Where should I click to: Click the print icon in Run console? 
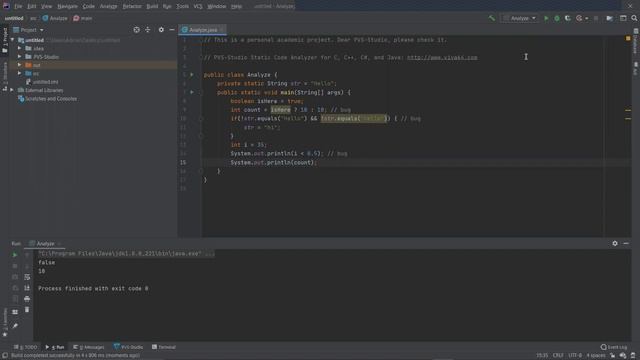[27, 299]
